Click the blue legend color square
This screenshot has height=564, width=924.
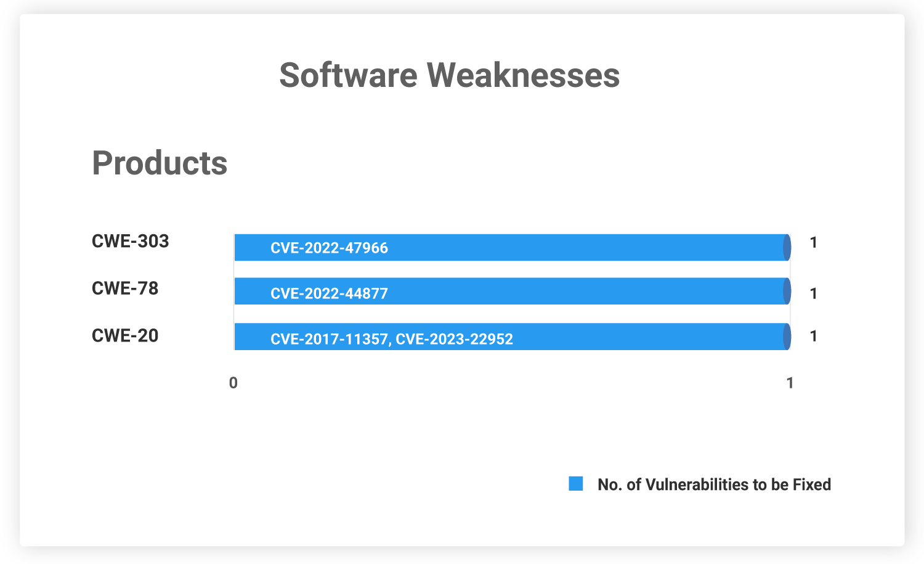tap(575, 484)
